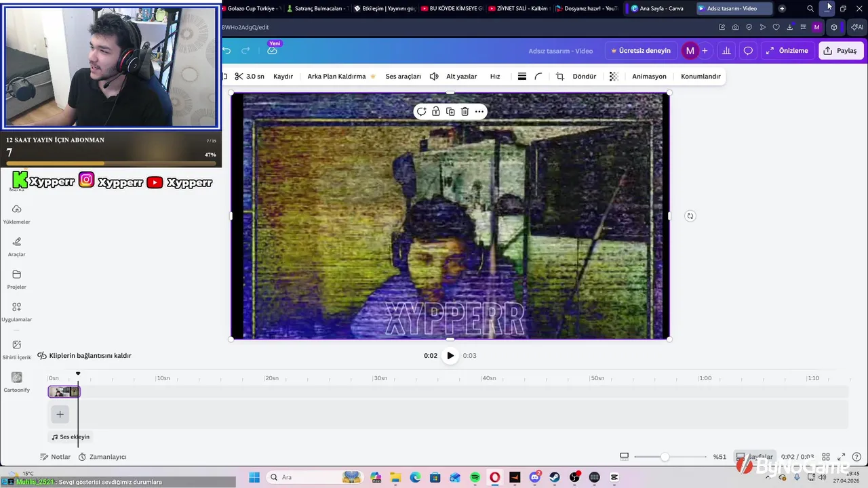Switch to the ZİYNET SALİ browser tab

518,8
